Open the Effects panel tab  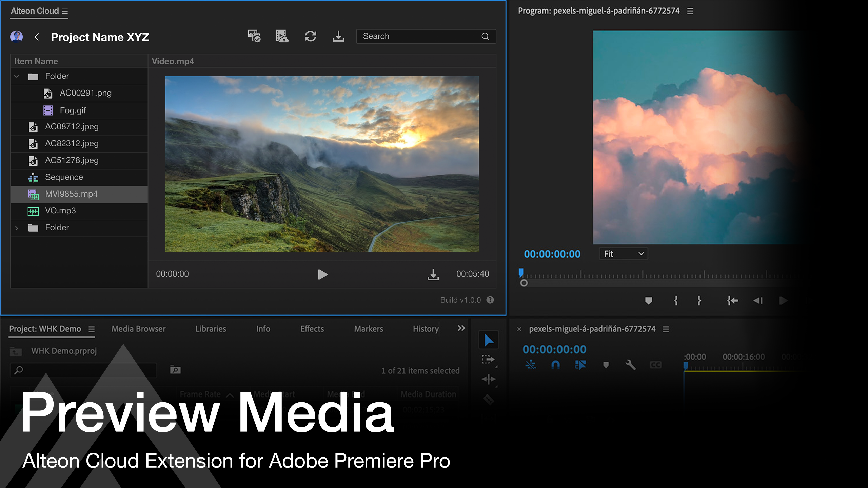[x=312, y=329]
